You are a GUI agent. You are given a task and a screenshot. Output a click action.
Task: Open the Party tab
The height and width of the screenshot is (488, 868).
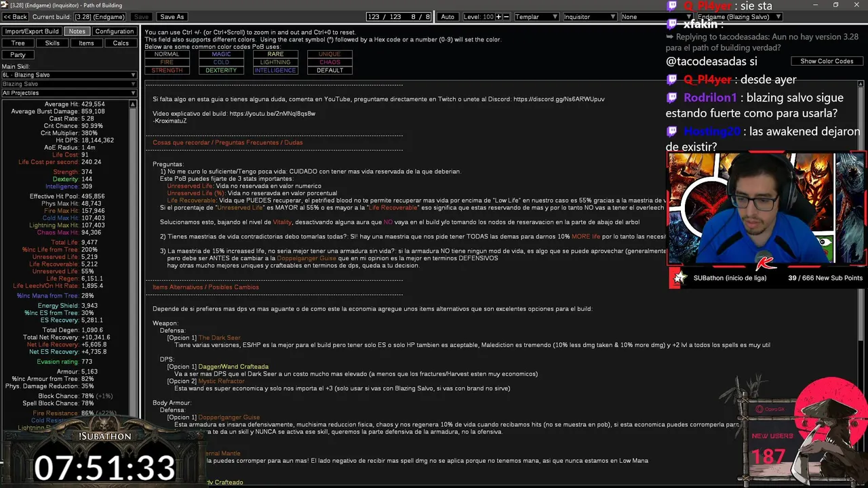[x=18, y=54]
